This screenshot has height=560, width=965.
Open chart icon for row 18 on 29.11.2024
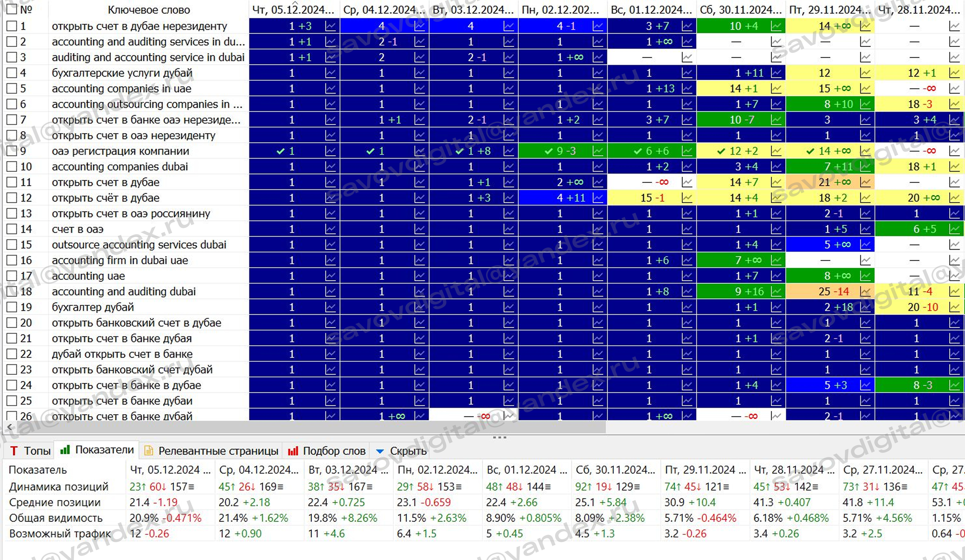click(x=866, y=292)
